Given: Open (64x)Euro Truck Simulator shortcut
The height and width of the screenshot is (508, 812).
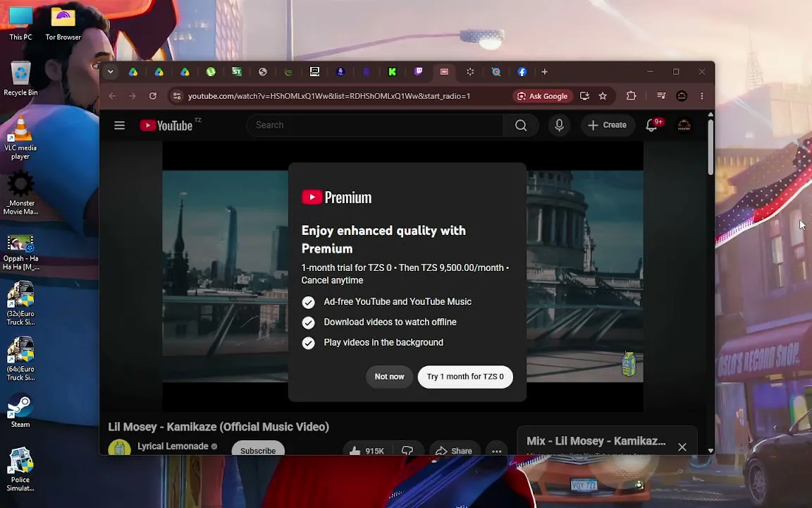Looking at the screenshot, I should coord(20,358).
